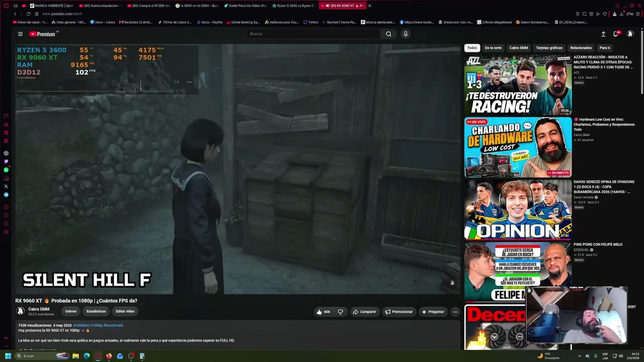Open Firefox from the taskbar

pos(109,356)
